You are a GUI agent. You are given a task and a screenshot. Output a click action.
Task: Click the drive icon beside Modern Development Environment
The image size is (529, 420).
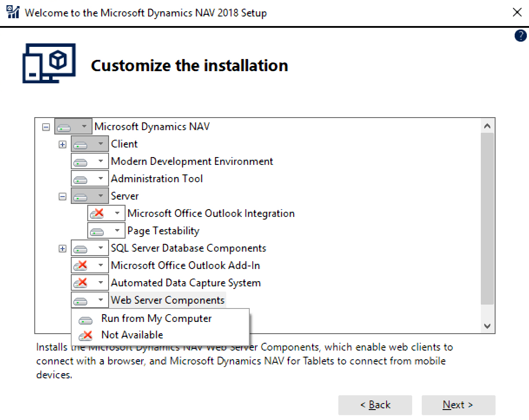pos(81,162)
